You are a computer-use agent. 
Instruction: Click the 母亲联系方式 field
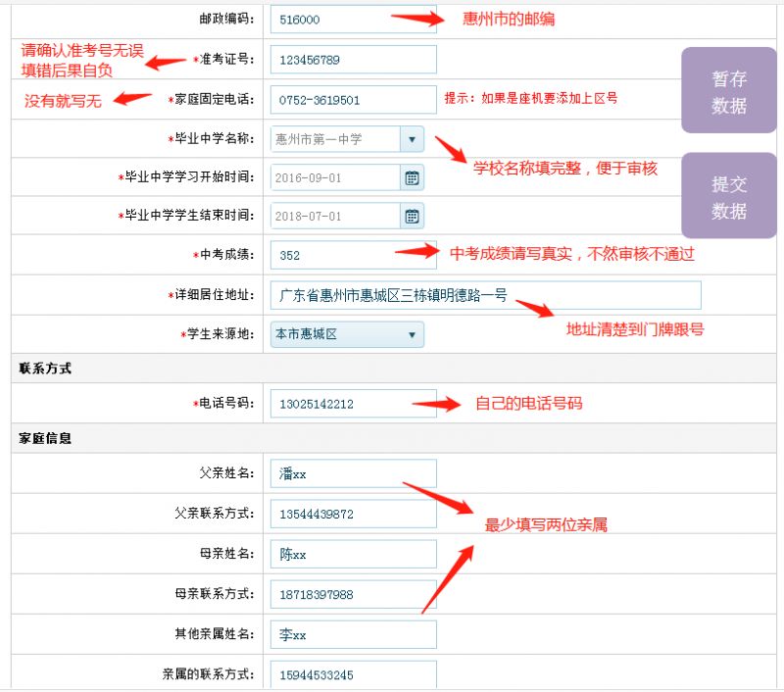click(x=353, y=595)
